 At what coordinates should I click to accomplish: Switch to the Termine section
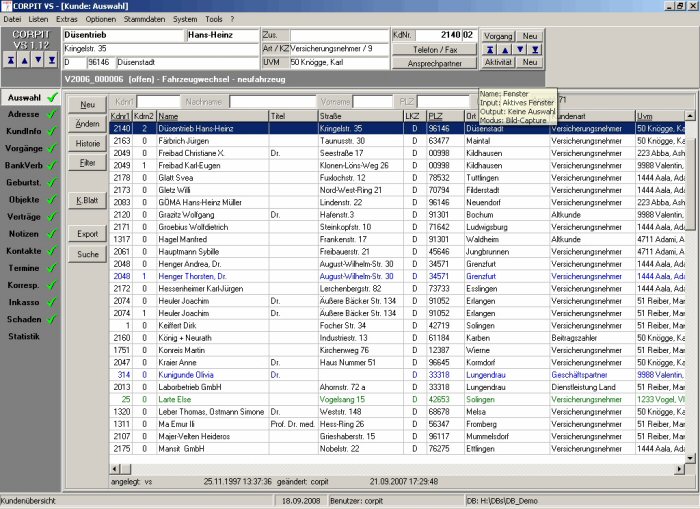pyautogui.click(x=30, y=268)
